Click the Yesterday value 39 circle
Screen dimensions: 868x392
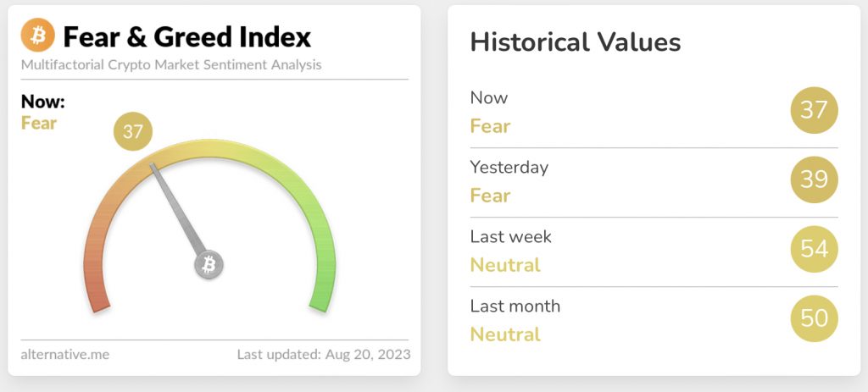[x=814, y=179]
